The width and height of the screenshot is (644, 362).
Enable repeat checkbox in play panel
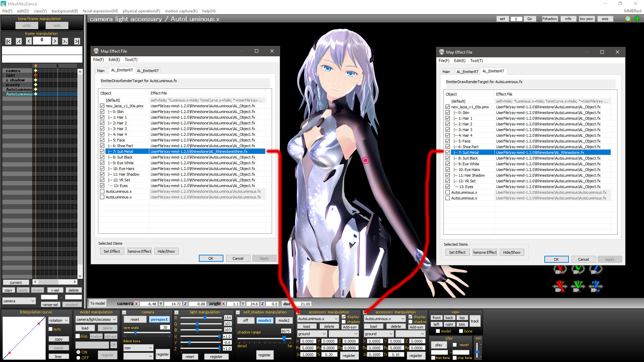click(x=455, y=345)
